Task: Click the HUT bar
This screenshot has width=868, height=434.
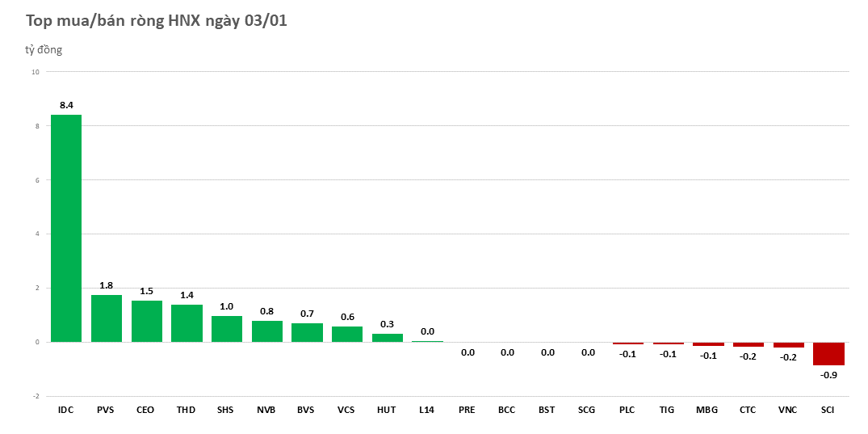Action: (x=387, y=338)
